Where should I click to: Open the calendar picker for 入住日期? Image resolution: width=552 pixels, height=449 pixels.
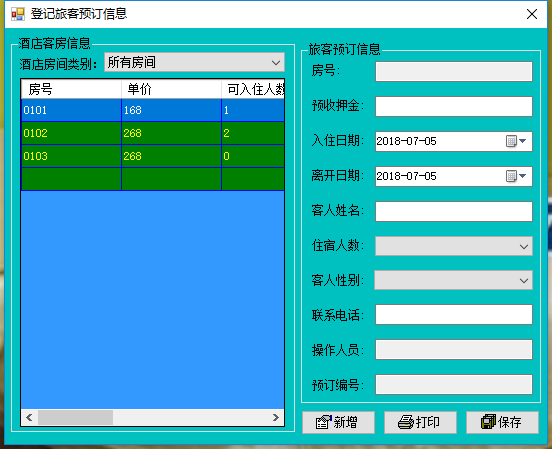(x=516, y=141)
